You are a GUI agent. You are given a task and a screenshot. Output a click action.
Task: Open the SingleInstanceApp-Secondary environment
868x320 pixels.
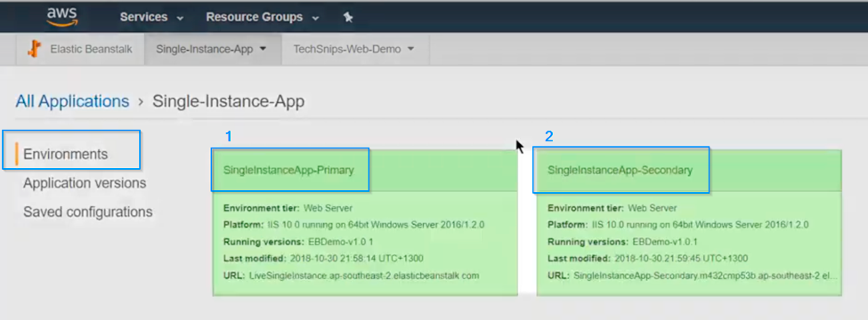click(620, 171)
